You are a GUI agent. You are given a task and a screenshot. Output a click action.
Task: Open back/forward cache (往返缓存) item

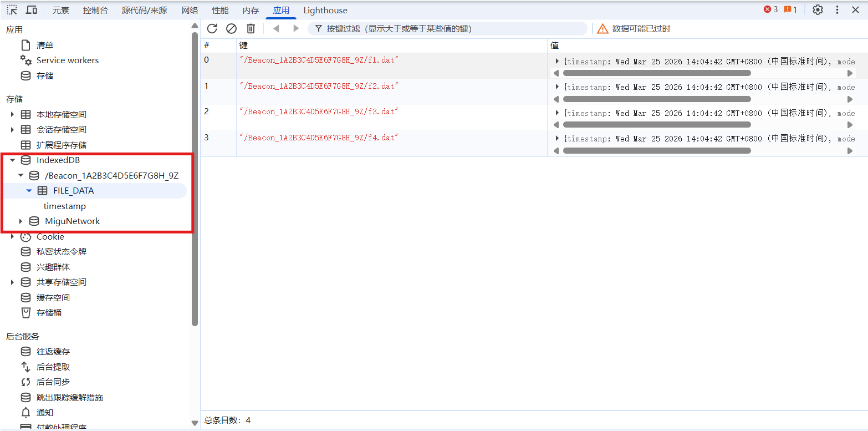tap(53, 352)
